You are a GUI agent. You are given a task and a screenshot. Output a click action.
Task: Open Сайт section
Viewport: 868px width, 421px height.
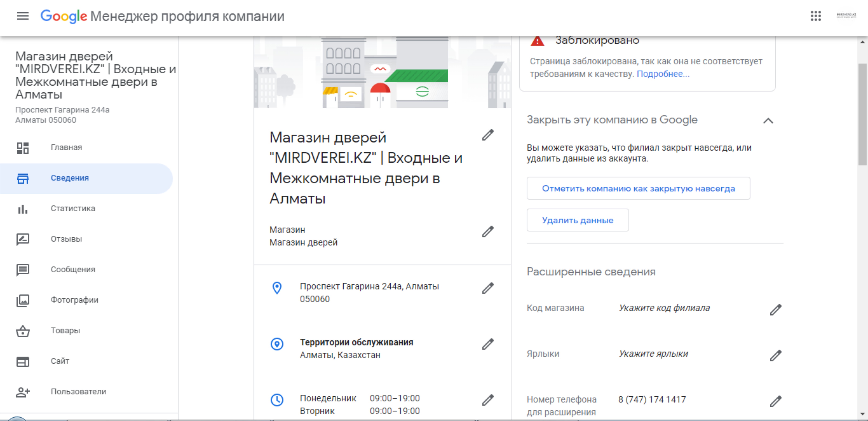pyautogui.click(x=86, y=361)
